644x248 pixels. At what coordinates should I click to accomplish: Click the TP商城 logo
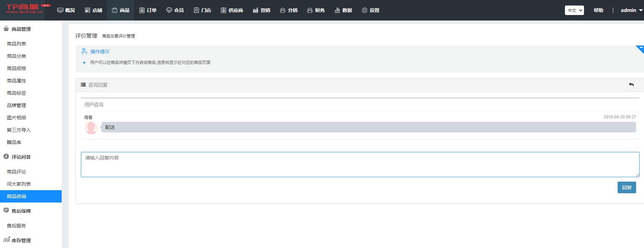(x=25, y=9)
